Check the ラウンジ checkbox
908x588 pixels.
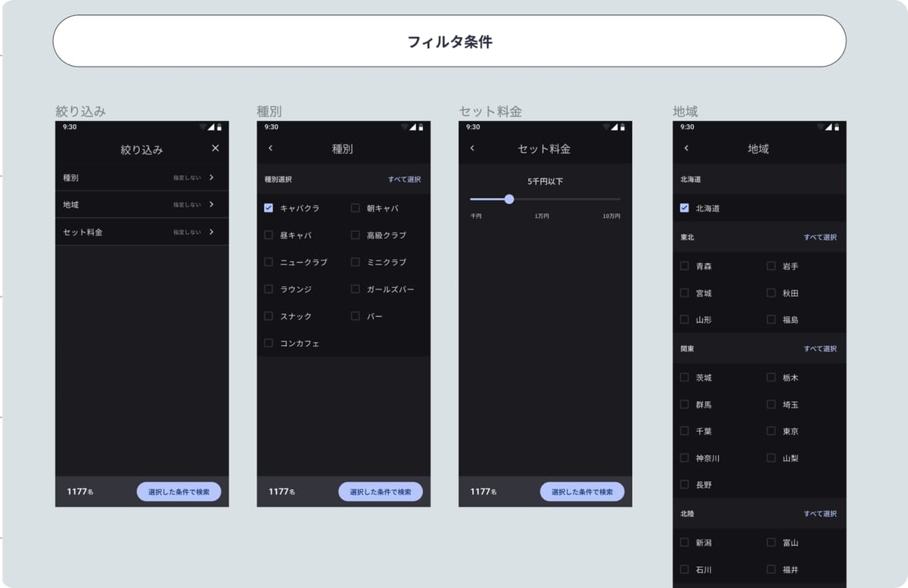click(269, 289)
